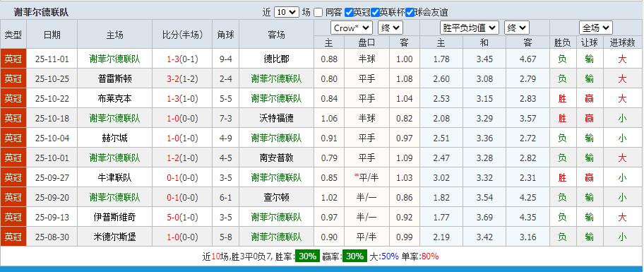Image resolution: width=644 pixels, height=272 pixels.
Task: Open the 全场 period dropdown
Action: [x=596, y=28]
